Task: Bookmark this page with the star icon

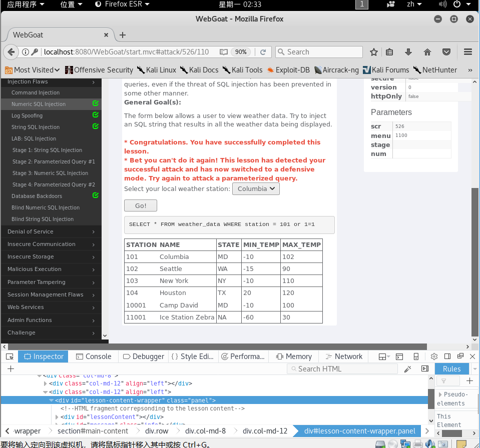Action: pos(373,52)
